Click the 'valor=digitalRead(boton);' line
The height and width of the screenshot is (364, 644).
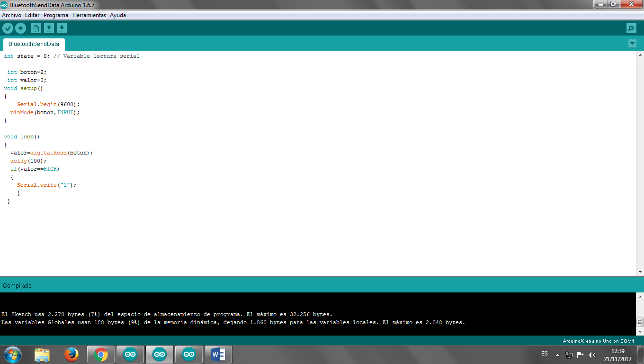click(52, 153)
